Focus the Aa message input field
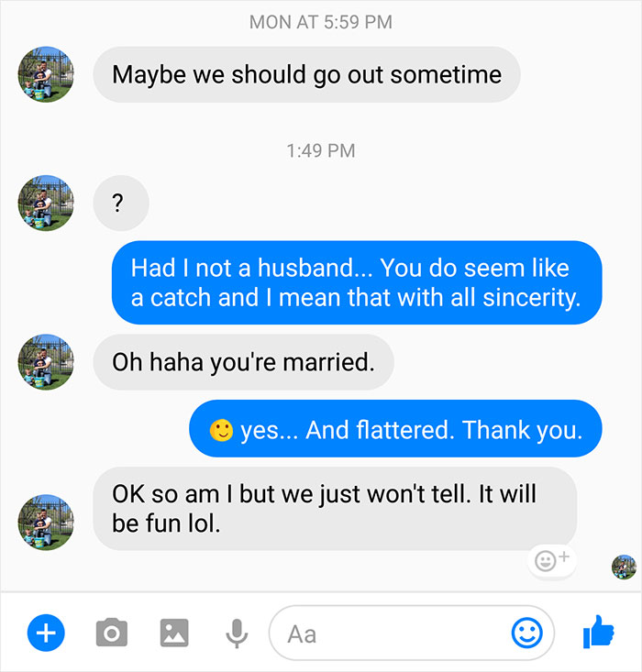This screenshot has width=642, height=672. pyautogui.click(x=385, y=633)
